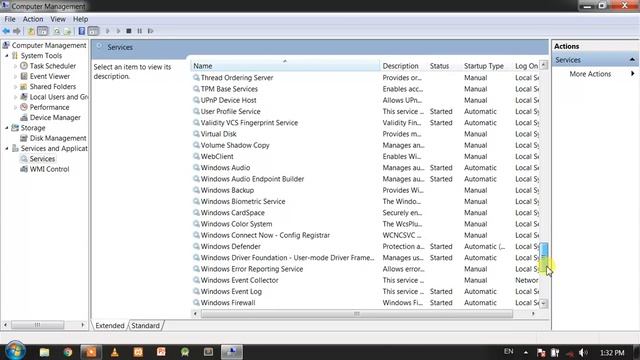Click the Restart Service toolbar icon
The image size is (640, 360).
(151, 31)
